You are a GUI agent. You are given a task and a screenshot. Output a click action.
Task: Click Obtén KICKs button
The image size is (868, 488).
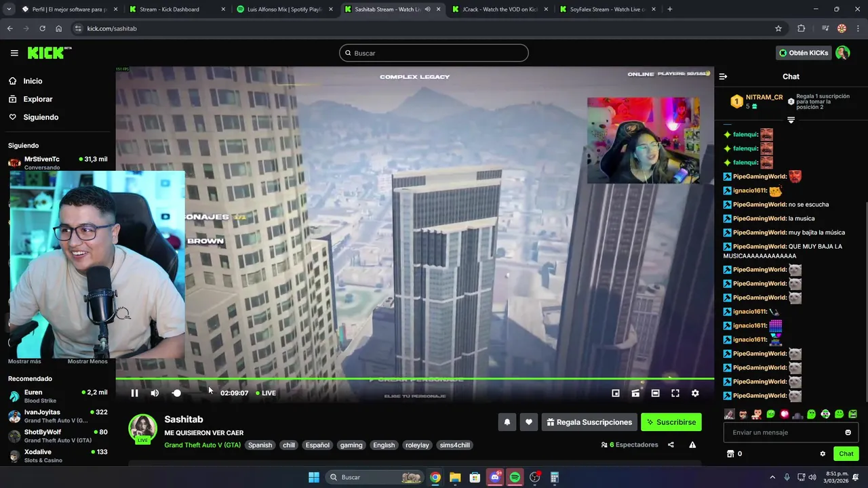tap(804, 53)
